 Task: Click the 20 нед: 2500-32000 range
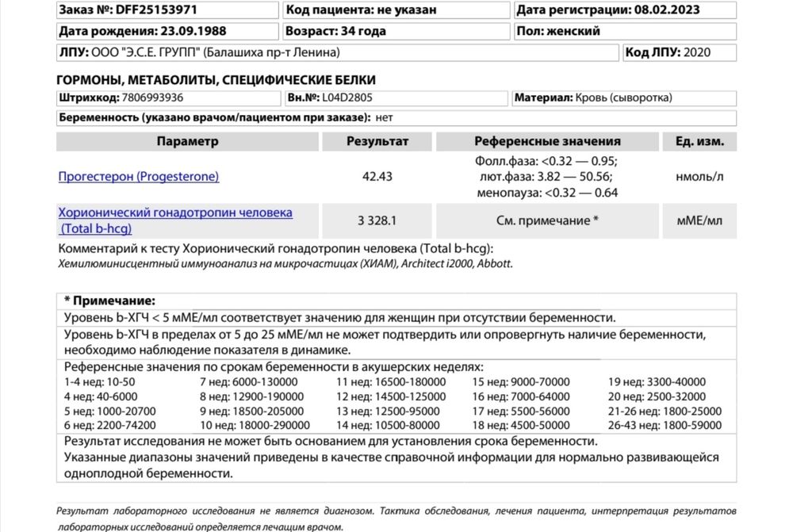pyautogui.click(x=657, y=396)
